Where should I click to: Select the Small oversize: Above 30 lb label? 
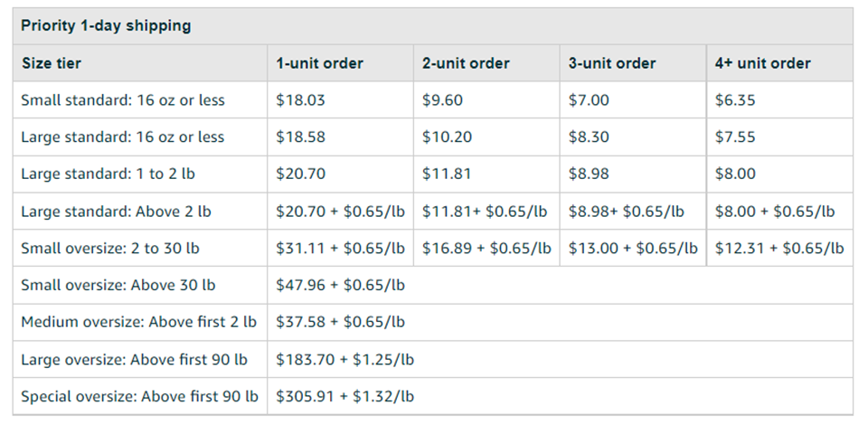pyautogui.click(x=118, y=285)
